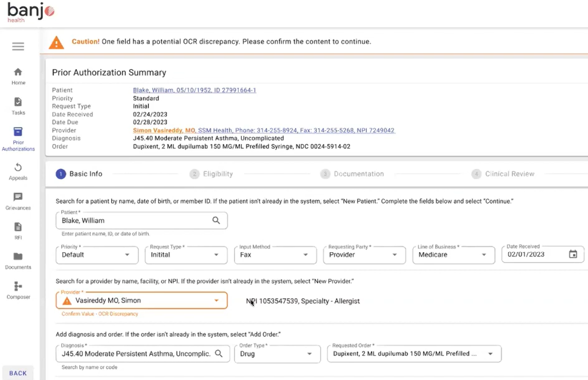Open the hamburger menu icon
Screen dimensions: 588x380
coord(18,47)
